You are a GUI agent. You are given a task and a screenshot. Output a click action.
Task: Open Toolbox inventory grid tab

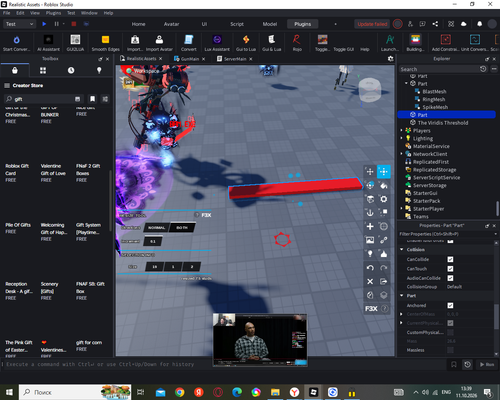(43, 70)
